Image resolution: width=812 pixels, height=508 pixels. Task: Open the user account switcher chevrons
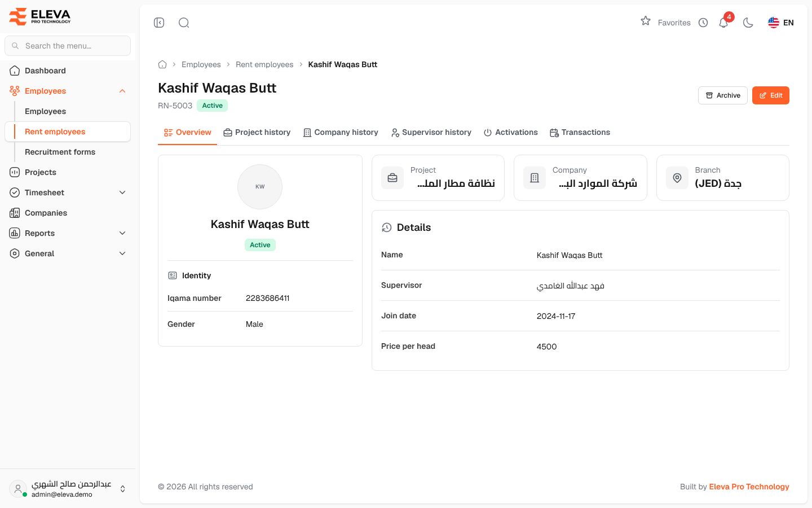coord(123,489)
